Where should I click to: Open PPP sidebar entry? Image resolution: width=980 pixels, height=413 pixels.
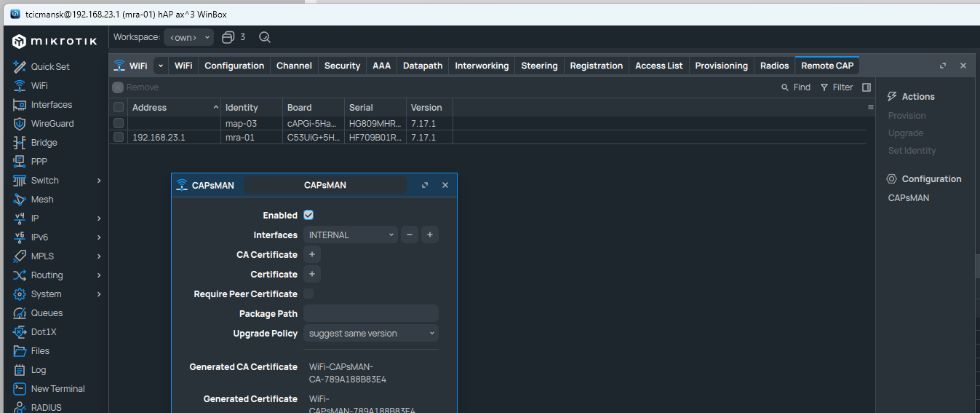point(39,161)
